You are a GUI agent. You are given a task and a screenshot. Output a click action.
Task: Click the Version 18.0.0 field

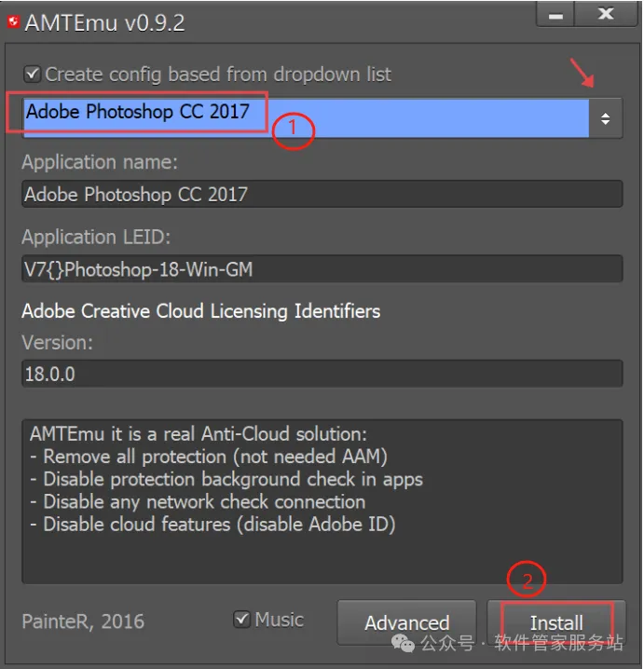click(x=322, y=373)
